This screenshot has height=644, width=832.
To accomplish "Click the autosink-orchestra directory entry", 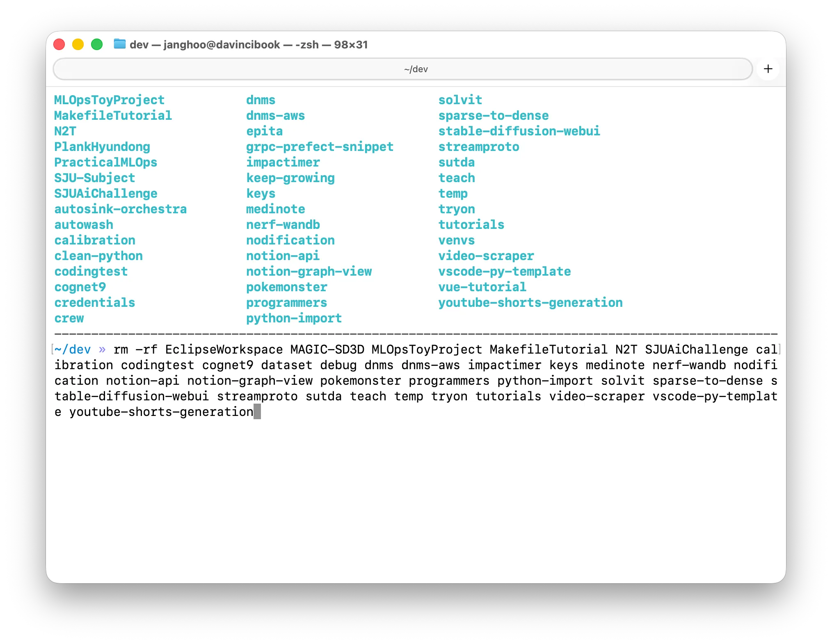I will point(120,209).
